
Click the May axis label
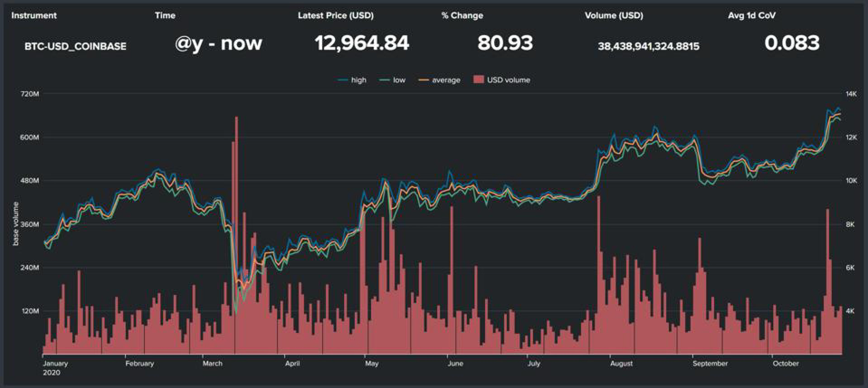coord(372,363)
